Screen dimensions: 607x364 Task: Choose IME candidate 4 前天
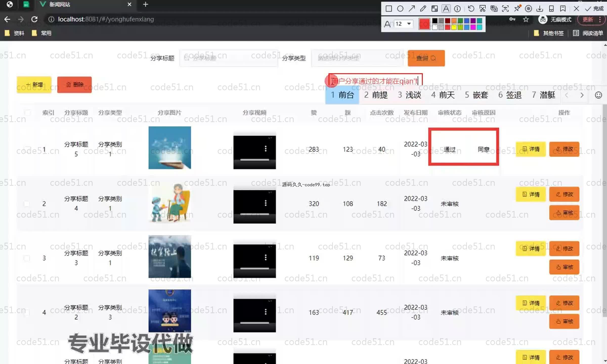[x=443, y=95]
